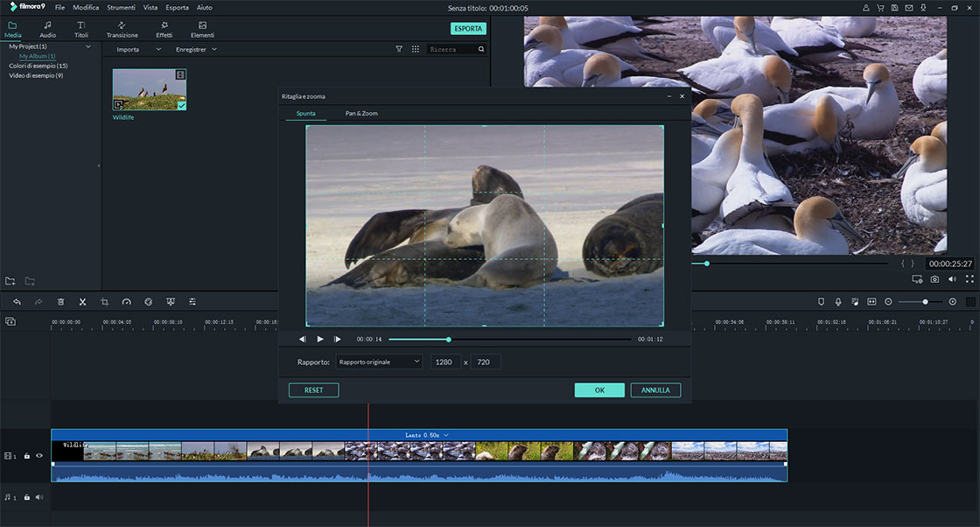Click the Redo icon in timeline toolbar
Image resolution: width=980 pixels, height=527 pixels.
tap(38, 302)
